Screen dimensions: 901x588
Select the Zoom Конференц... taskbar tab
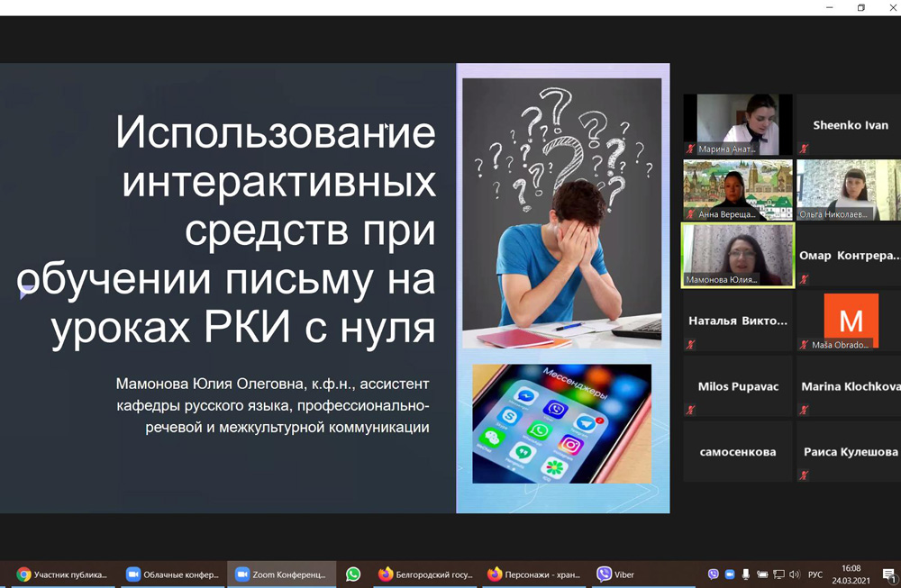pyautogui.click(x=280, y=574)
